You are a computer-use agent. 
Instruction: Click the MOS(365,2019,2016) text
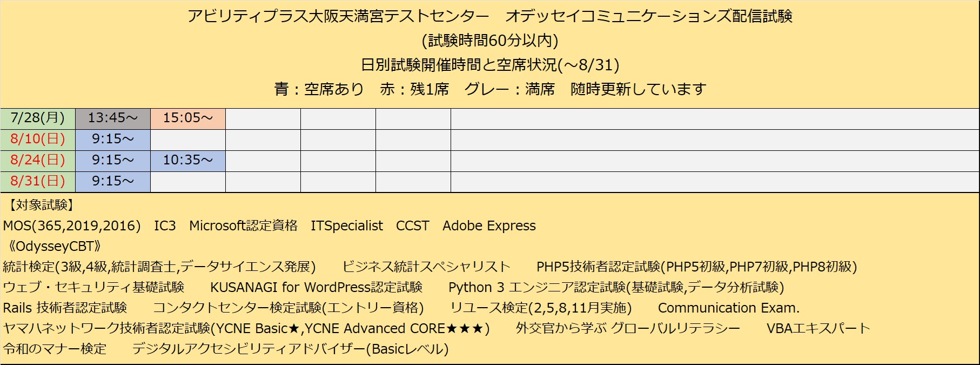coord(72,226)
